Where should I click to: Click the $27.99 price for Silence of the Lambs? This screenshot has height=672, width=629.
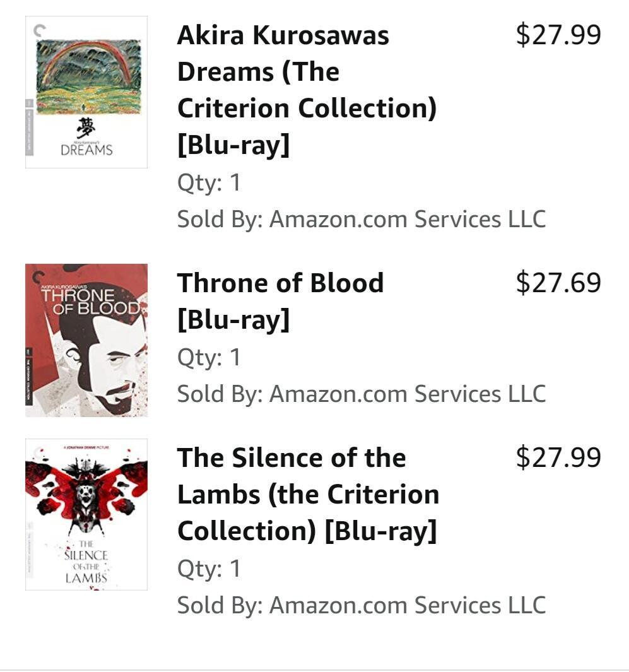click(558, 457)
